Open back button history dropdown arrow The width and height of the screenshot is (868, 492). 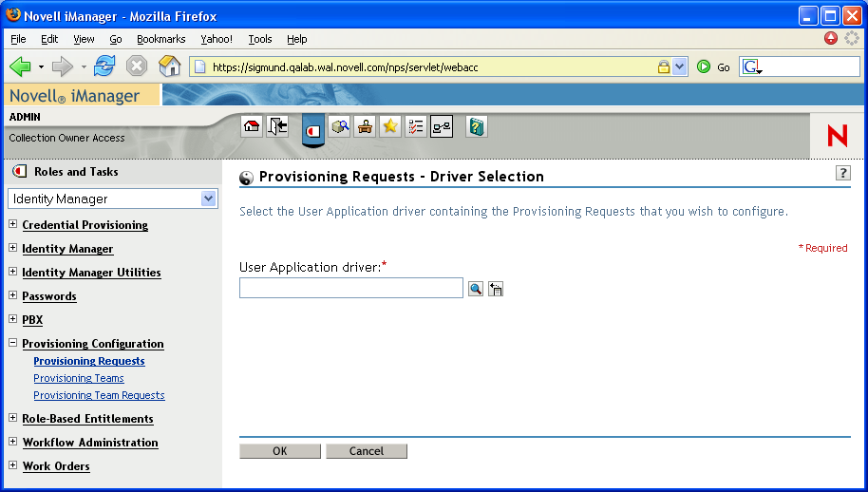(x=41, y=67)
